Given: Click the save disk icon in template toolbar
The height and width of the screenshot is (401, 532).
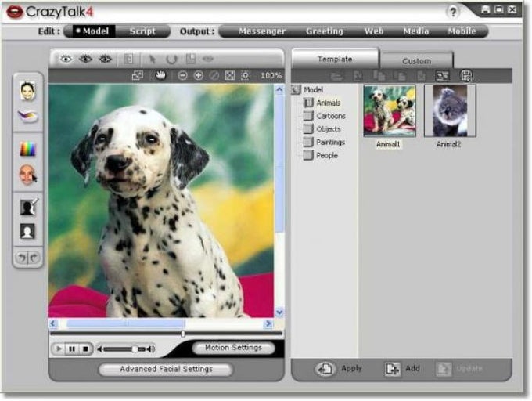Looking at the screenshot, I should click(x=466, y=75).
